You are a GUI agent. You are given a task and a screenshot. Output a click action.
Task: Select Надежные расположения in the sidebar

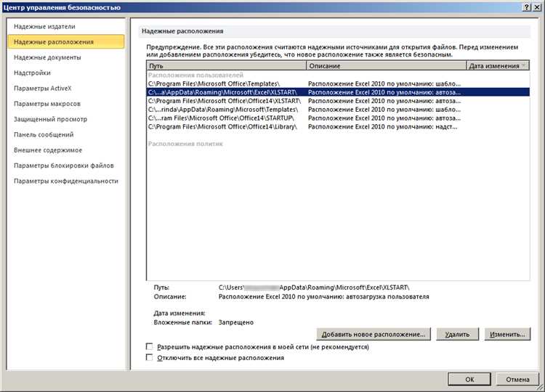[65, 41]
